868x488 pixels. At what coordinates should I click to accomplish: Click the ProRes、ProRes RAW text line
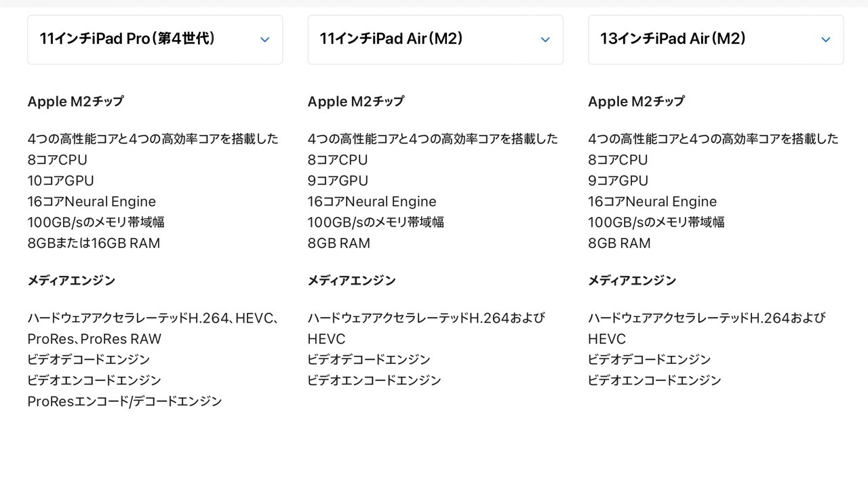(94, 339)
